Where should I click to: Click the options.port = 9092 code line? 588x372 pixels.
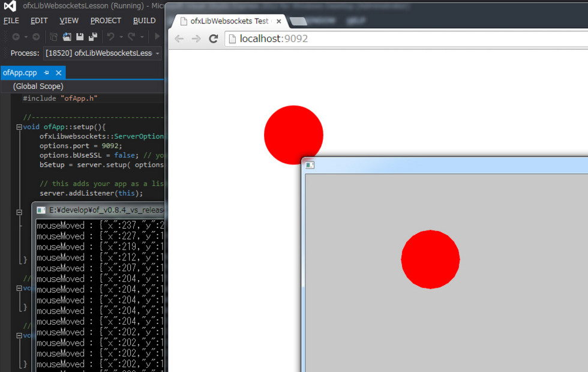[x=80, y=146]
